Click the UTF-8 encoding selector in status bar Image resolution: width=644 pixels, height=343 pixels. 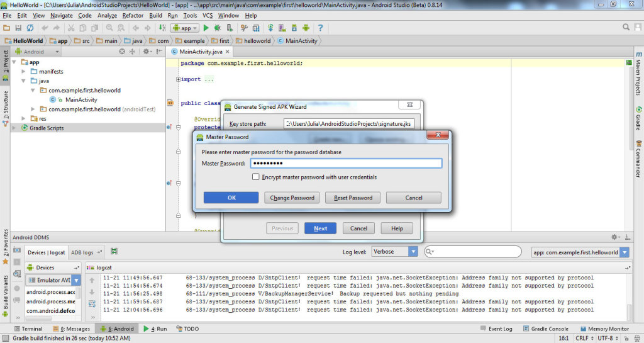(608, 338)
